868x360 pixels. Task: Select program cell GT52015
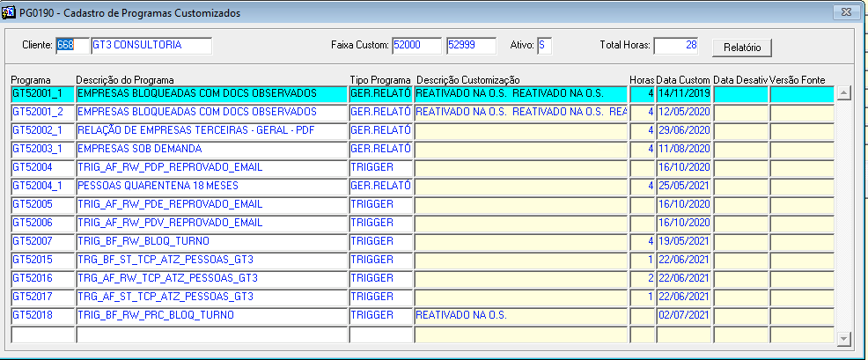[x=42, y=261]
